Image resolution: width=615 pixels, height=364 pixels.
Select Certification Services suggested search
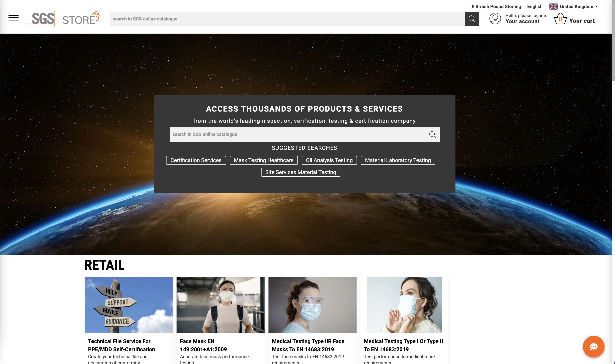(196, 160)
